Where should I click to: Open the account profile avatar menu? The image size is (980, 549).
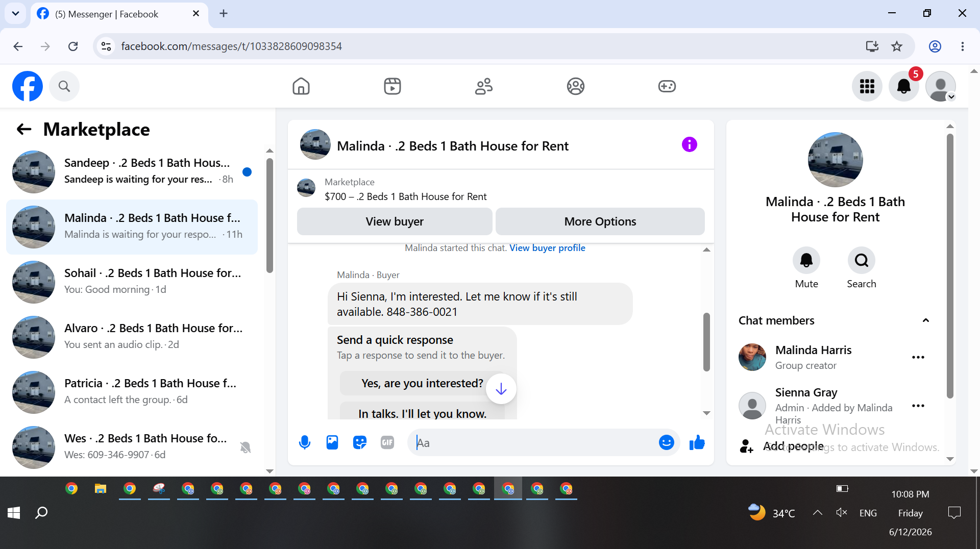point(941,86)
